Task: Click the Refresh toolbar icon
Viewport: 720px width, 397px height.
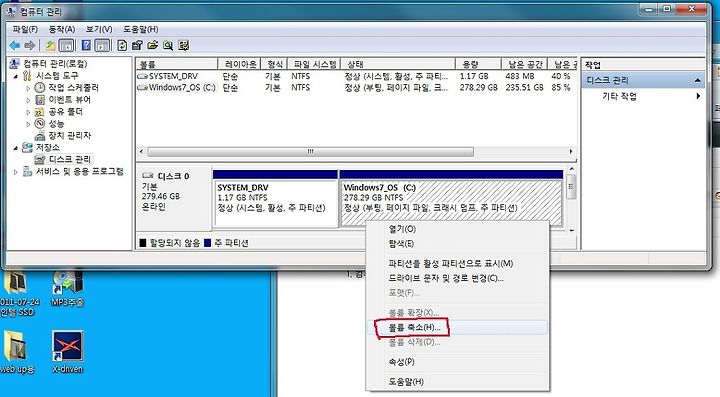Action: pyautogui.click(x=122, y=45)
